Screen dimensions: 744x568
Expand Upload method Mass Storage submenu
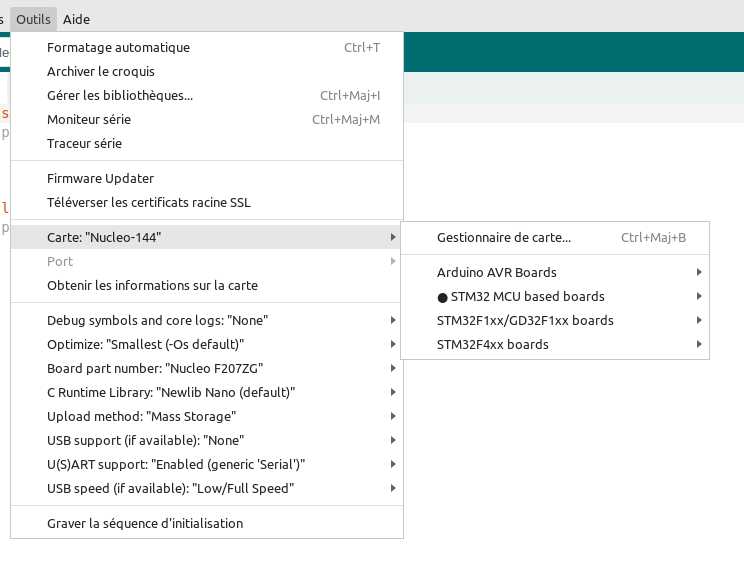[x=141, y=416]
